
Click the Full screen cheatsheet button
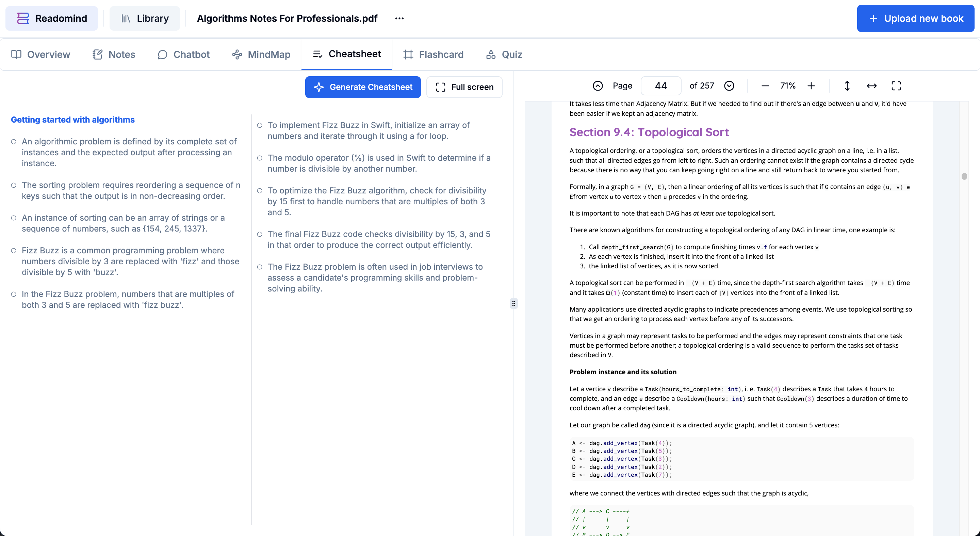tap(464, 87)
